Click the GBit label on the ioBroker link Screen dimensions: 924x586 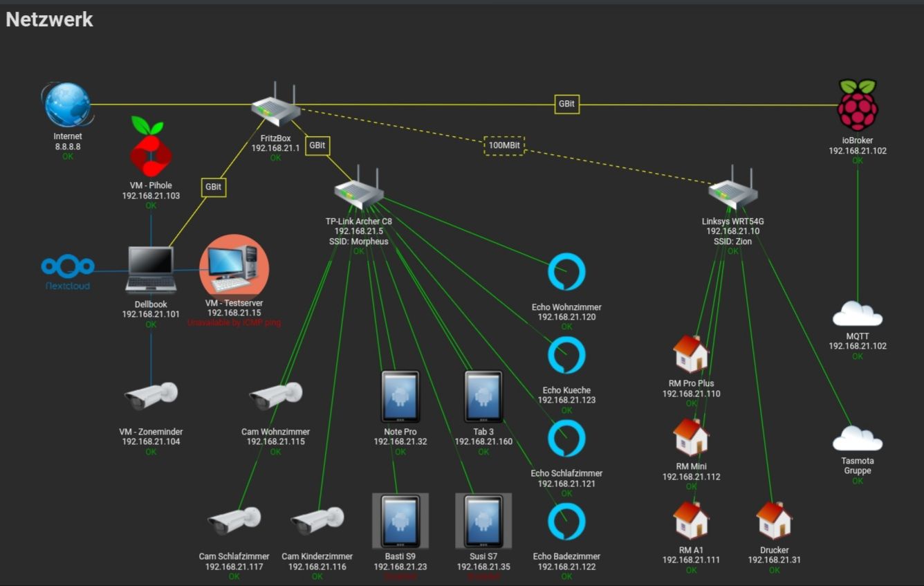566,104
